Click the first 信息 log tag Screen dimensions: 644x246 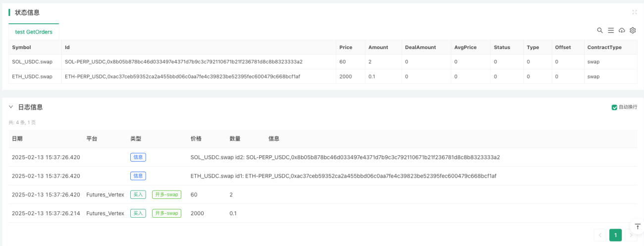(138, 157)
